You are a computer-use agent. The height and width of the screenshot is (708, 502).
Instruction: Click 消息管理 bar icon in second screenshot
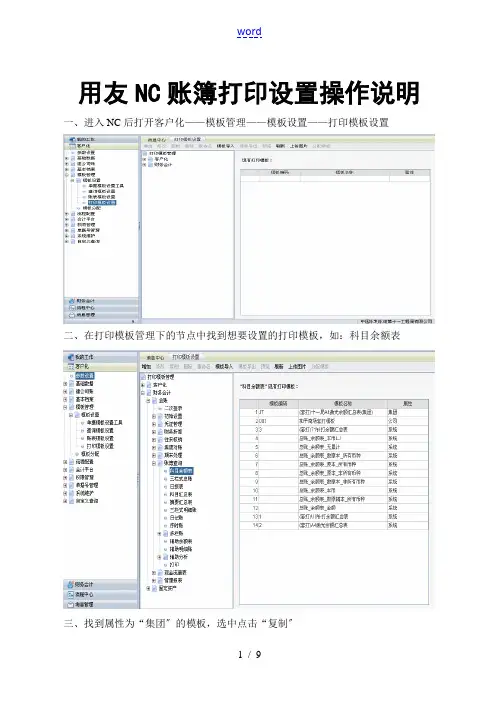click(x=70, y=604)
